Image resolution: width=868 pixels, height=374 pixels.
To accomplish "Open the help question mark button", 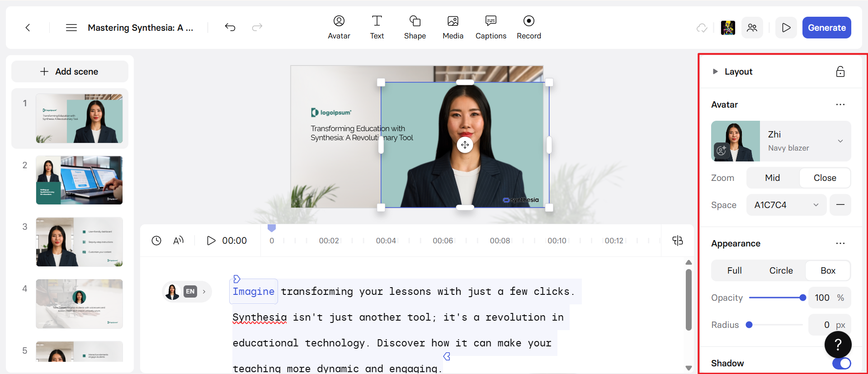I will [838, 345].
